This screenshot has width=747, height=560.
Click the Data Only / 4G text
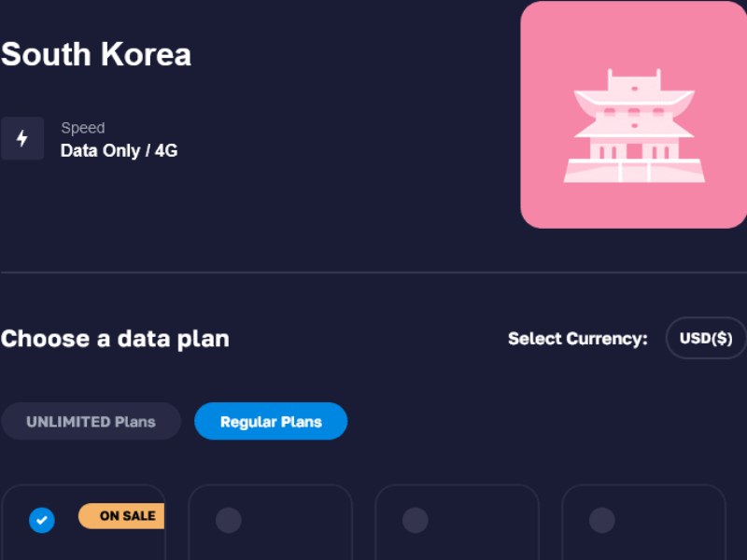click(120, 151)
